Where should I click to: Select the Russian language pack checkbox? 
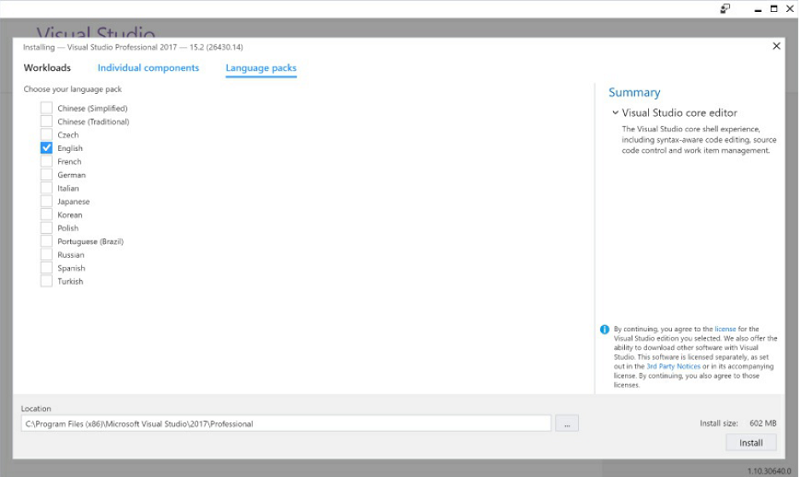[46, 254]
